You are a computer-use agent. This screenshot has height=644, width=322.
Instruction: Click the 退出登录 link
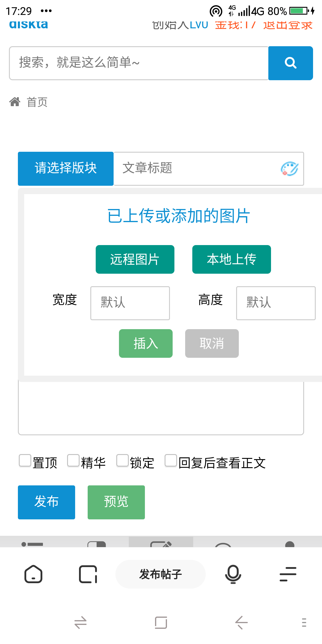click(x=288, y=25)
